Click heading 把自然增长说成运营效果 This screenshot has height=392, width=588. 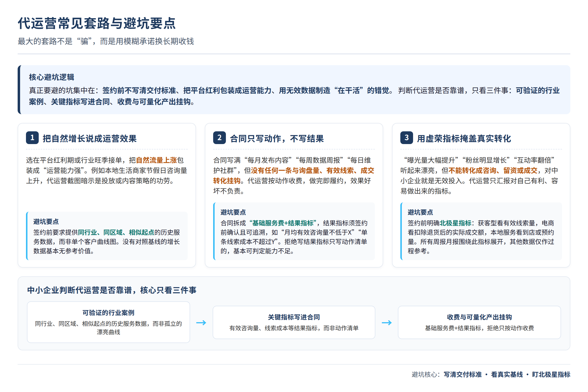[x=90, y=138]
